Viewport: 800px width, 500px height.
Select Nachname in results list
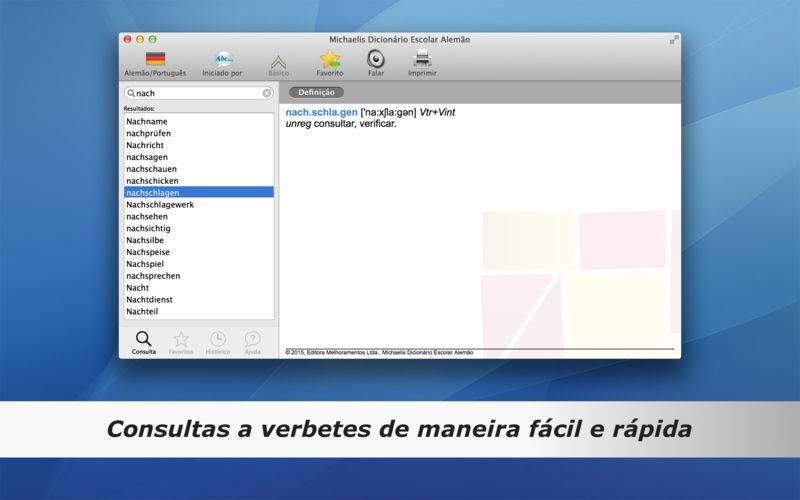pos(199,121)
